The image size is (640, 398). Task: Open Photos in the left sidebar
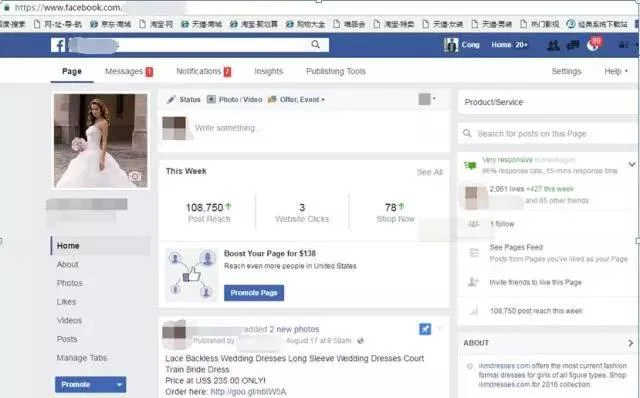tap(69, 283)
